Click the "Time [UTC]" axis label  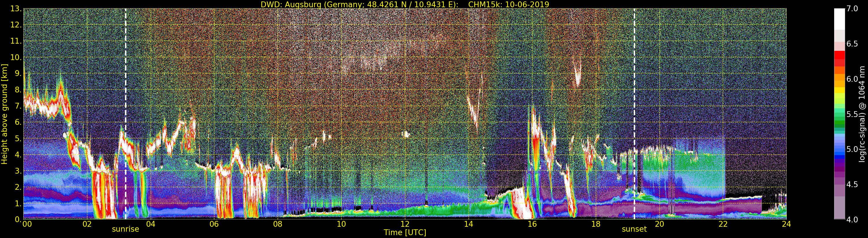click(405, 233)
